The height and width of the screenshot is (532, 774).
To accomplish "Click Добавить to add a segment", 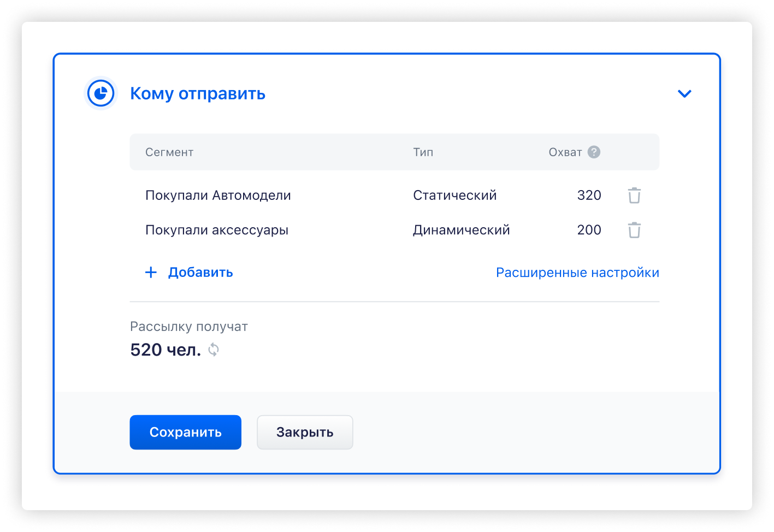I will [x=200, y=272].
